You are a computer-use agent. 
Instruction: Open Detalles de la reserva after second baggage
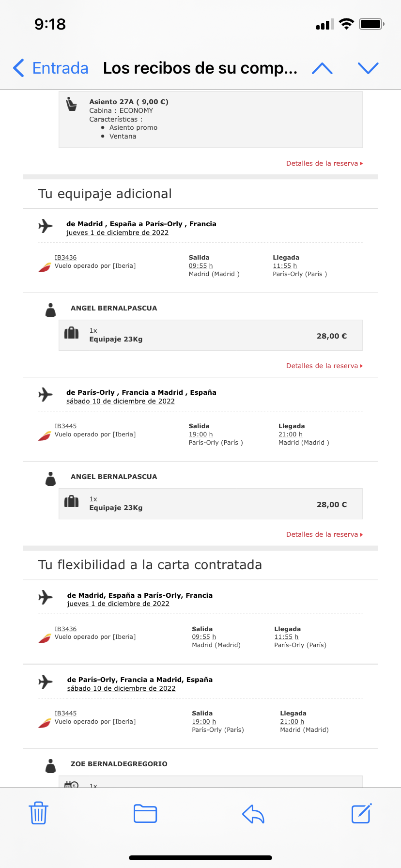tap(324, 535)
